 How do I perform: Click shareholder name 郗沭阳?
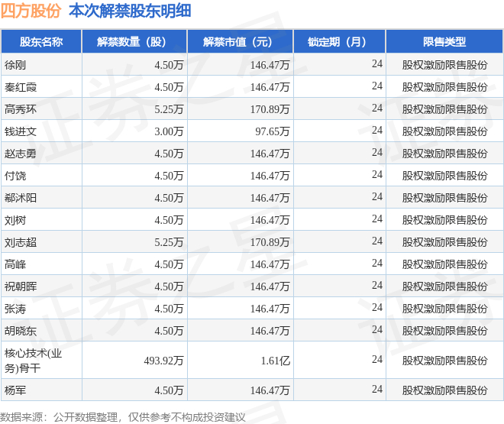point(21,198)
